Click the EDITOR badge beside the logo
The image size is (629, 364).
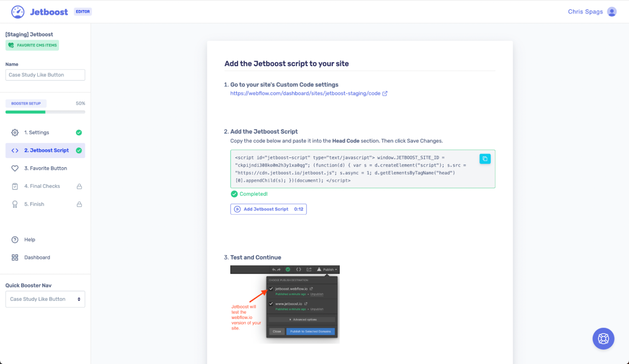point(82,11)
